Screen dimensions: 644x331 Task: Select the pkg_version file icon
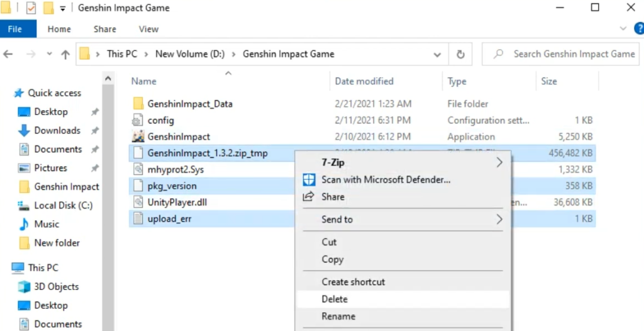pyautogui.click(x=138, y=186)
